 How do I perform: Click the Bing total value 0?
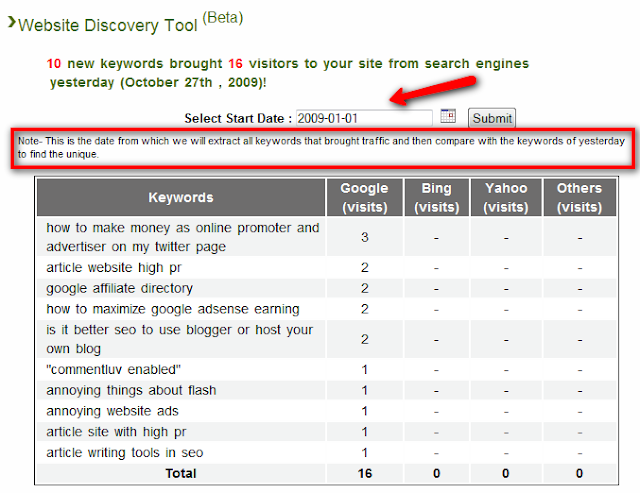(x=436, y=473)
